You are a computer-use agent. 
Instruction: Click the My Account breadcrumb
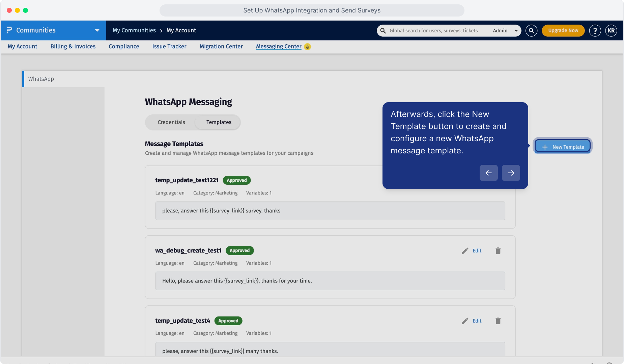click(181, 30)
